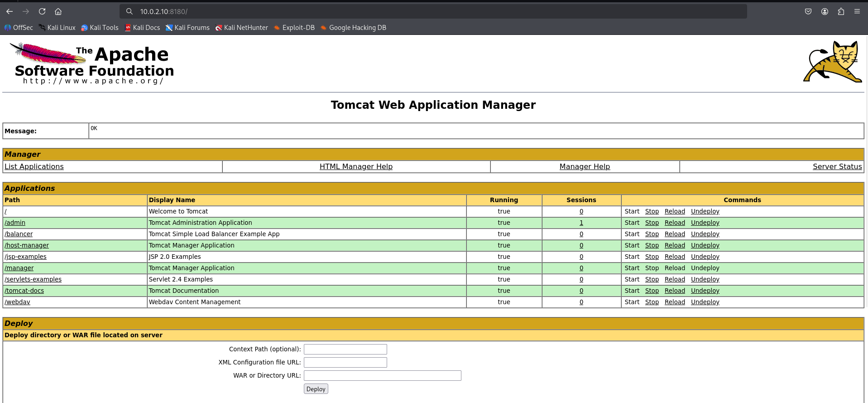The height and width of the screenshot is (403, 868).
Task: Reload the JSP 2.0 Examples application
Action: [x=675, y=257]
